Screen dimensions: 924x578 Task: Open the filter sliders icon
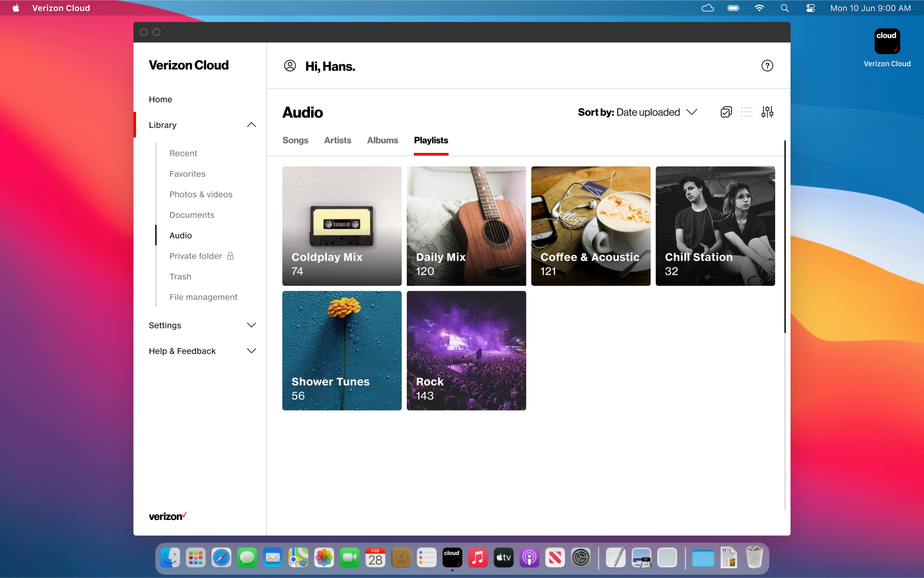[767, 112]
